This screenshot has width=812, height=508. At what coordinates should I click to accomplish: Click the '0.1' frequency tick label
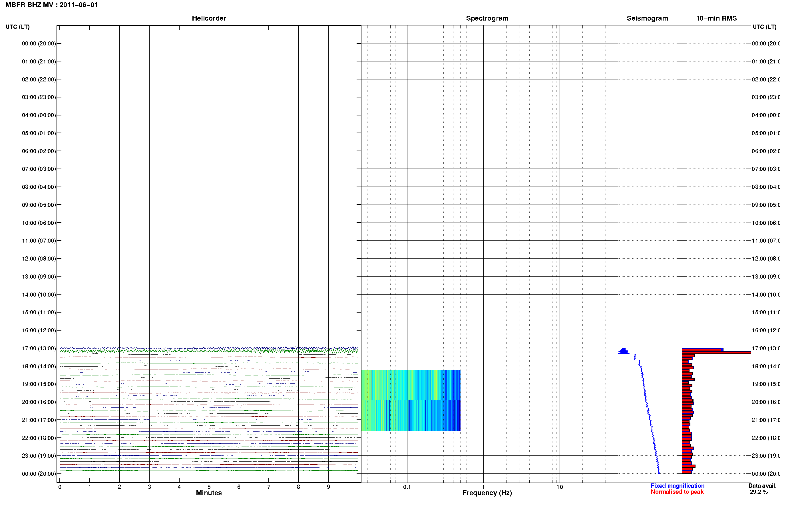coord(407,487)
